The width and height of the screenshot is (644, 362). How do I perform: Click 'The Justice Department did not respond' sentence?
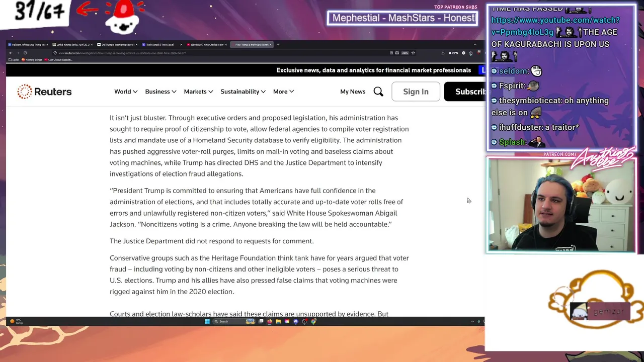[212, 241]
